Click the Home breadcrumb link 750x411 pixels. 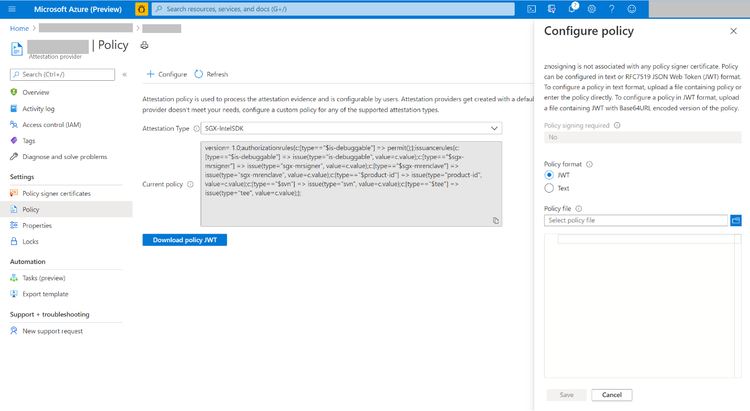coord(19,28)
